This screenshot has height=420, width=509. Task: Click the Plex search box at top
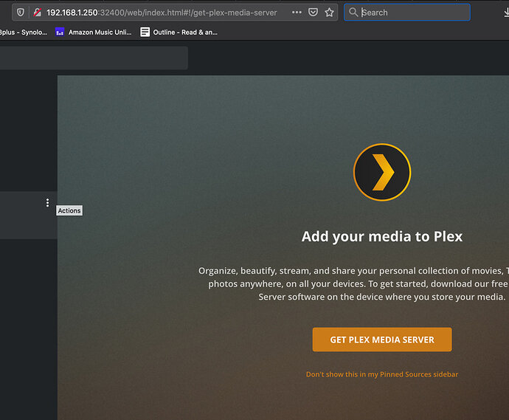pyautogui.click(x=94, y=58)
